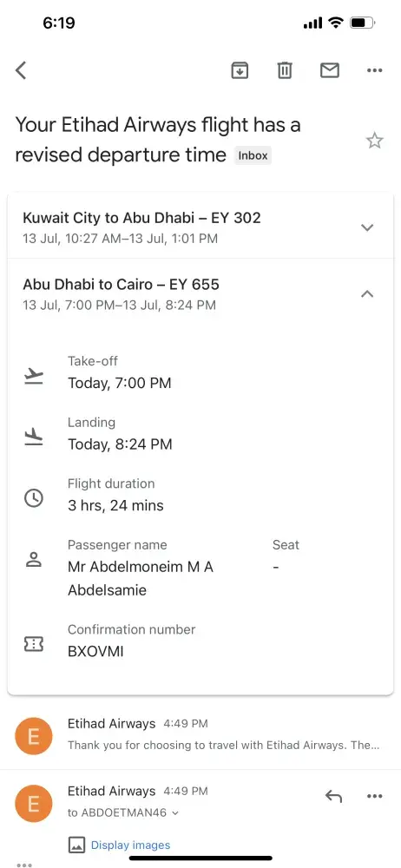Star the revised departure time email

click(375, 141)
